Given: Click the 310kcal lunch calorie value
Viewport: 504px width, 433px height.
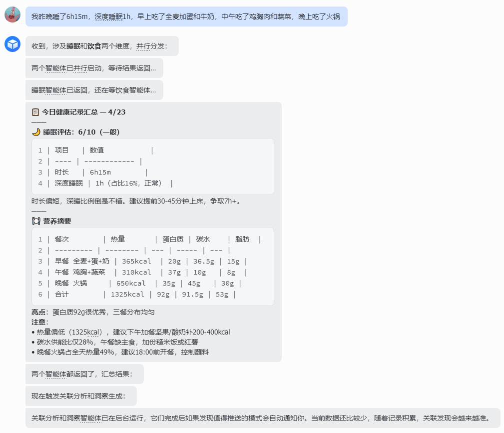Looking at the screenshot, I should pyautogui.click(x=136, y=272).
